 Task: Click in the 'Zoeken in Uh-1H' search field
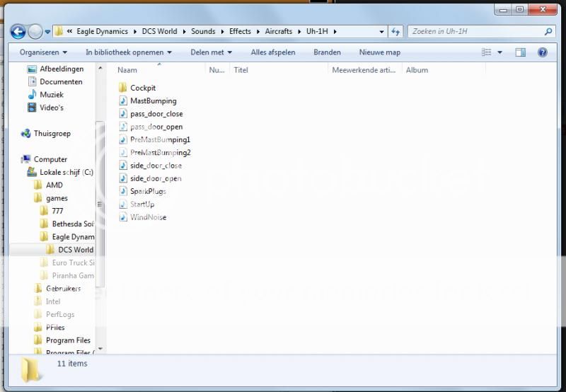[x=474, y=32]
